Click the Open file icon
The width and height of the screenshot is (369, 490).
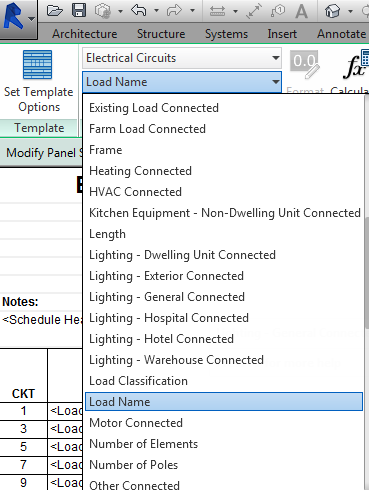(55, 11)
